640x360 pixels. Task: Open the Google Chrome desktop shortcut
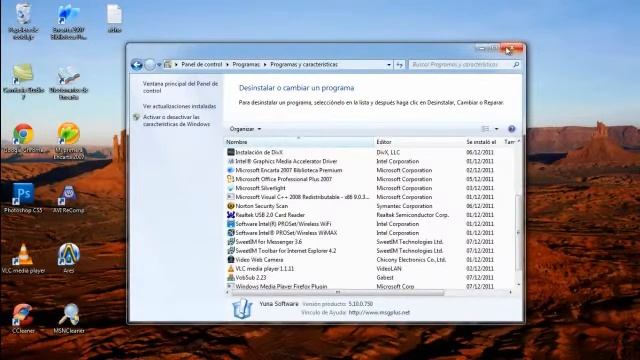point(23,138)
